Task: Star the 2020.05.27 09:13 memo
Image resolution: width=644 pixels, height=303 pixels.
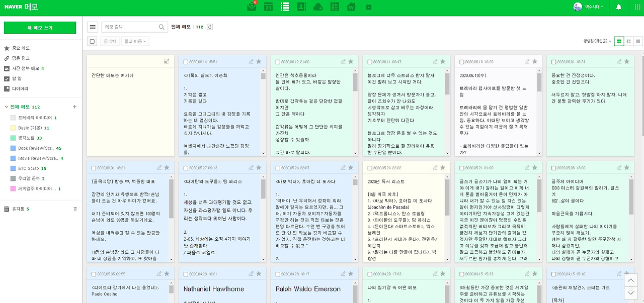Action: point(259,167)
